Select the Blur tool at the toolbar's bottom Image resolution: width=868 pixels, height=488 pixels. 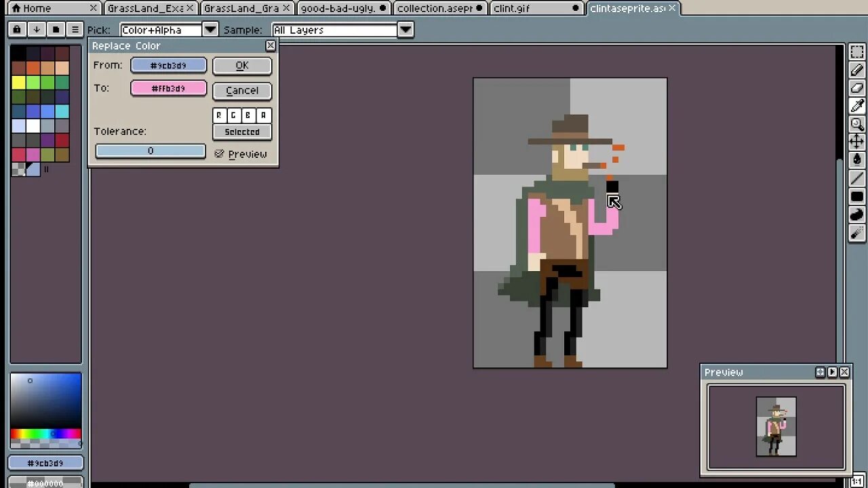pos(857,233)
